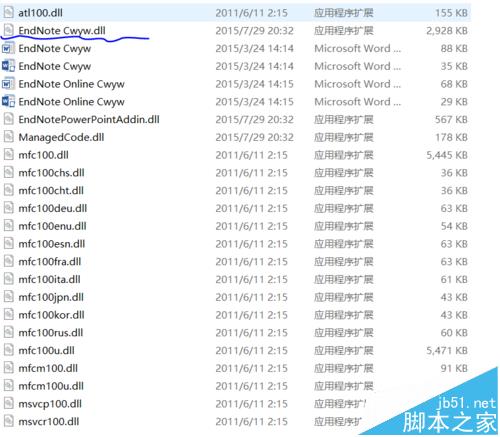Click the mfc100enu.dll file name

(52, 226)
